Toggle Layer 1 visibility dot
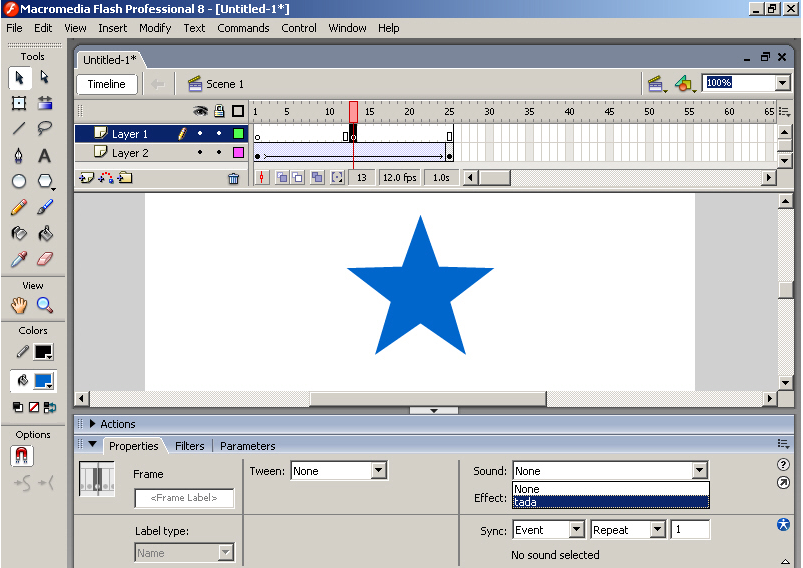 coord(200,134)
